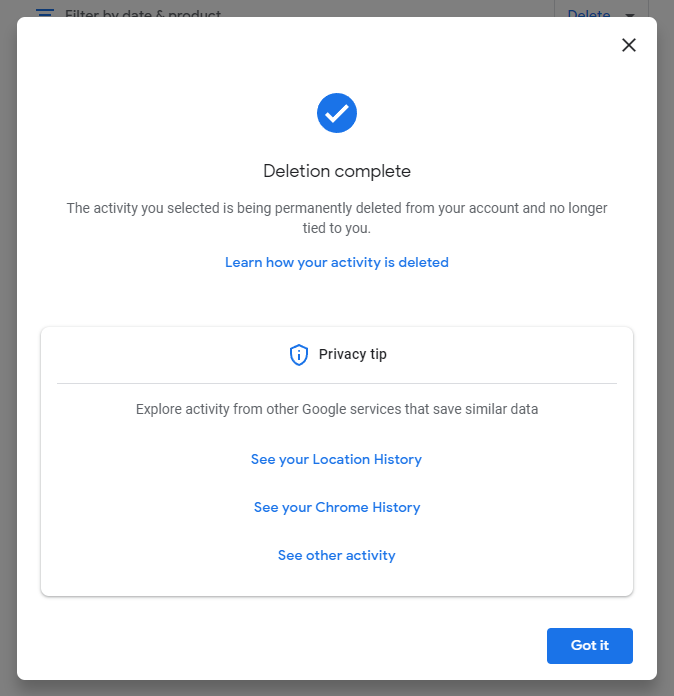Click the Privacy tip label text
Viewport: 674px width, 696px height.
coord(353,355)
